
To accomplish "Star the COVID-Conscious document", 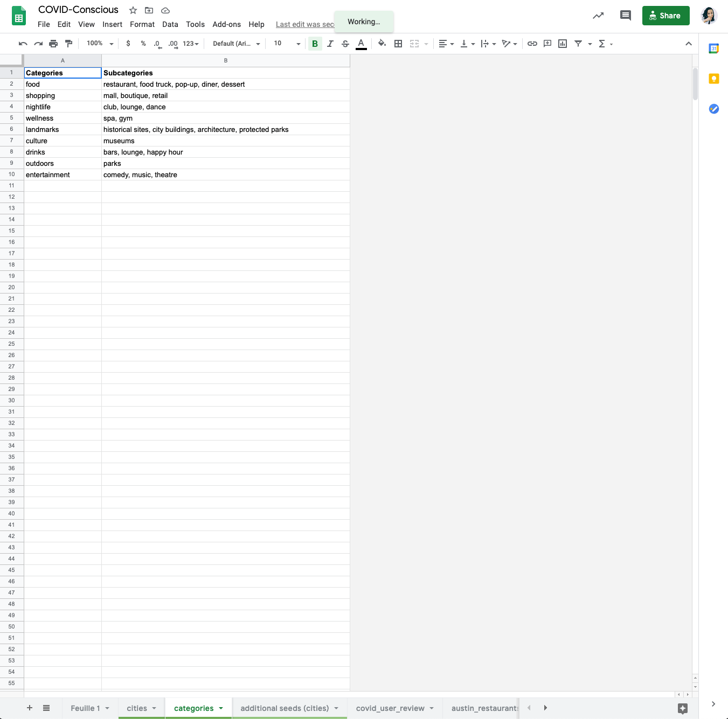I will (x=133, y=10).
